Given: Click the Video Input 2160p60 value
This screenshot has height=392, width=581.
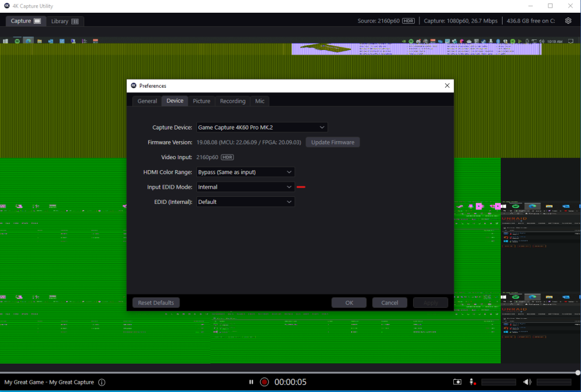Looking at the screenshot, I should point(207,157).
